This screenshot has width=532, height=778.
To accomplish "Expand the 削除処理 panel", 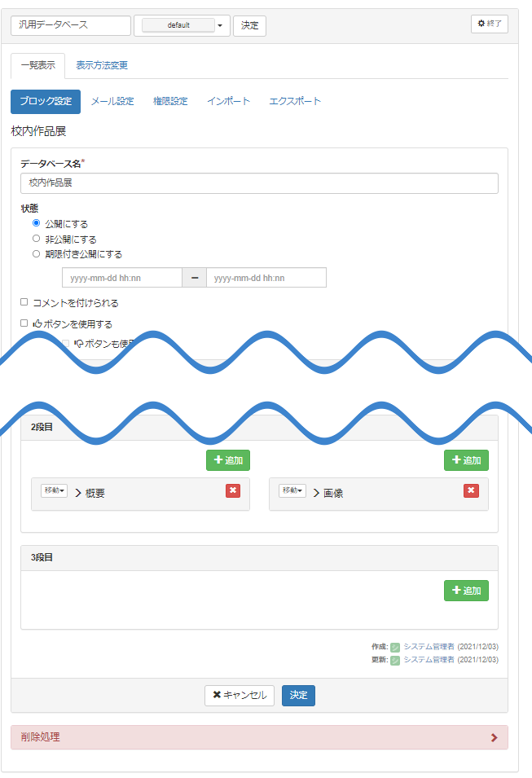I will (x=259, y=737).
